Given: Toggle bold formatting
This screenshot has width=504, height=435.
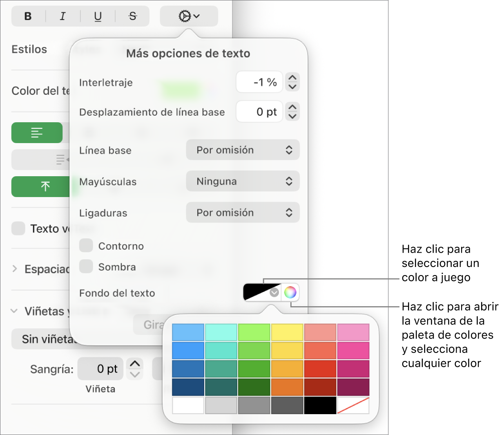Looking at the screenshot, I should pos(28,16).
